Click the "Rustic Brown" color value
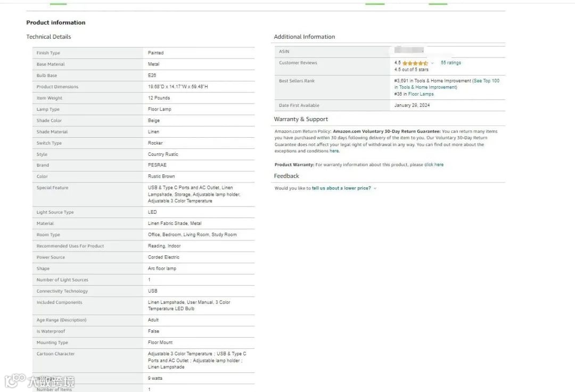 coord(161,177)
